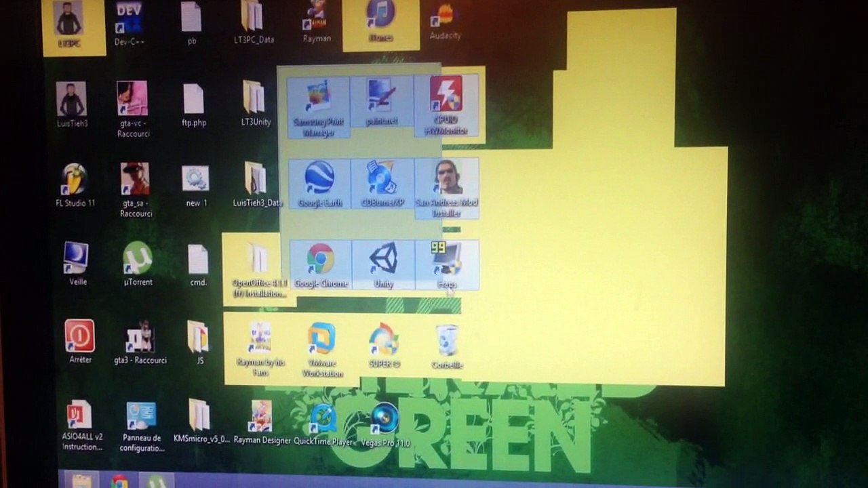Select the ftp.php file

[194, 105]
